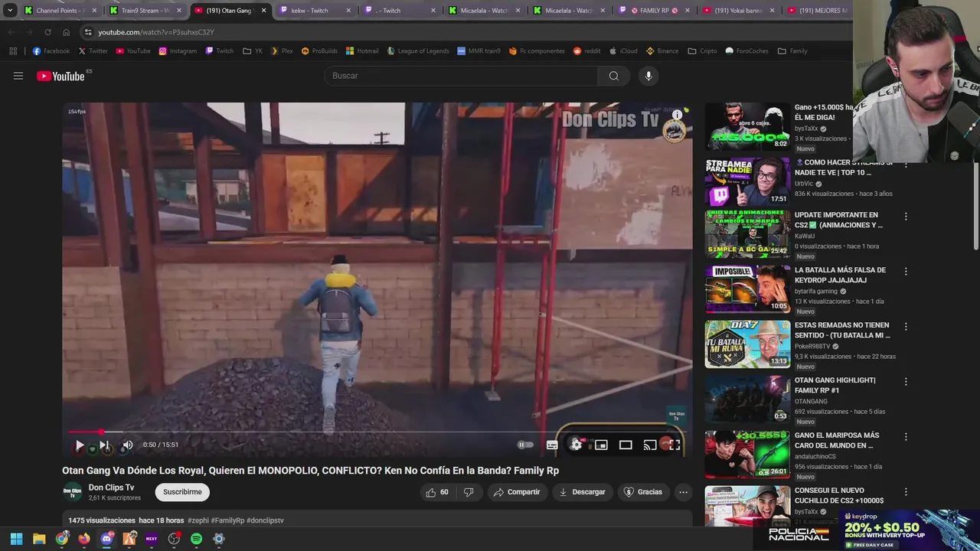Open Twitch bookmark
The height and width of the screenshot is (551, 980).
tap(219, 51)
